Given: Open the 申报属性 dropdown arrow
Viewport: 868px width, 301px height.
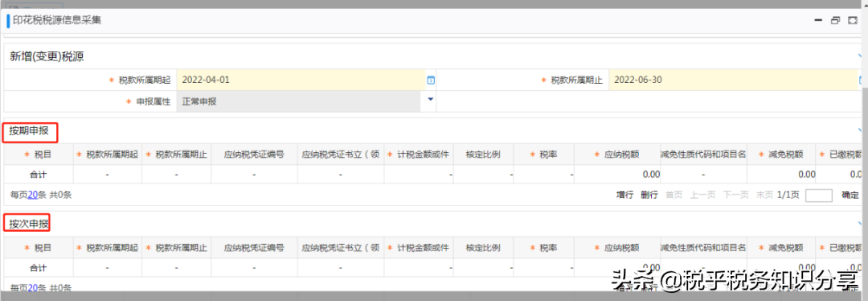Looking at the screenshot, I should point(431,100).
